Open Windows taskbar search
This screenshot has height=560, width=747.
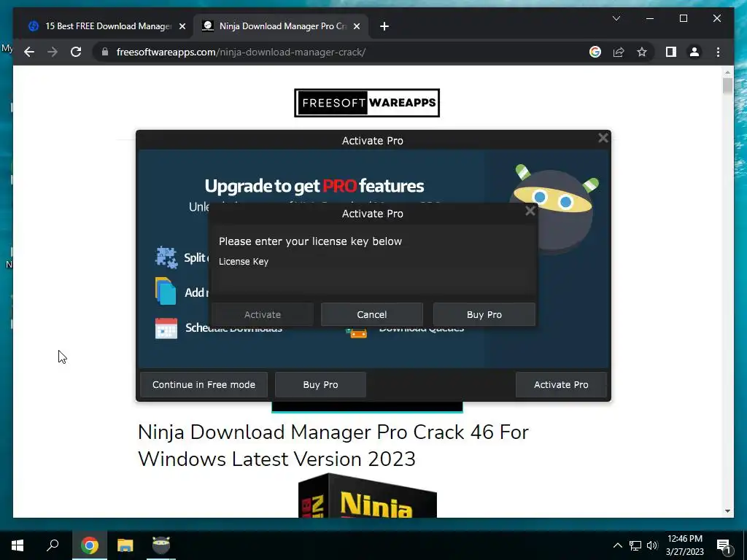(x=53, y=545)
